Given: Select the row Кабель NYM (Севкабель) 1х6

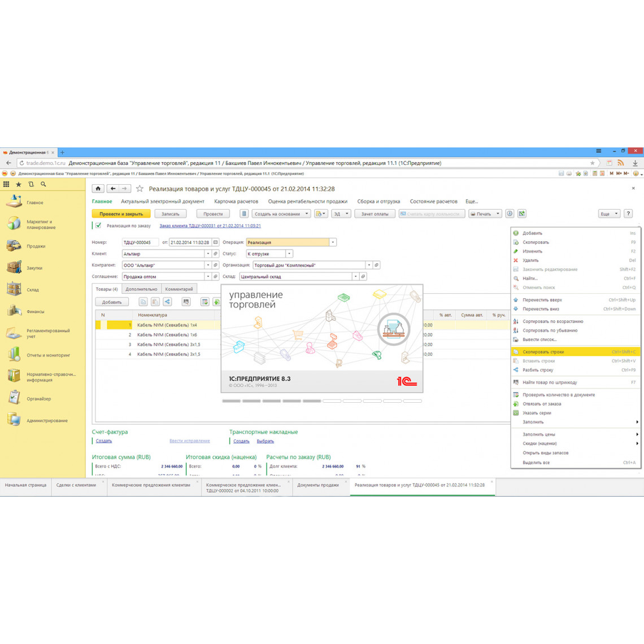Looking at the screenshot, I should (x=167, y=335).
